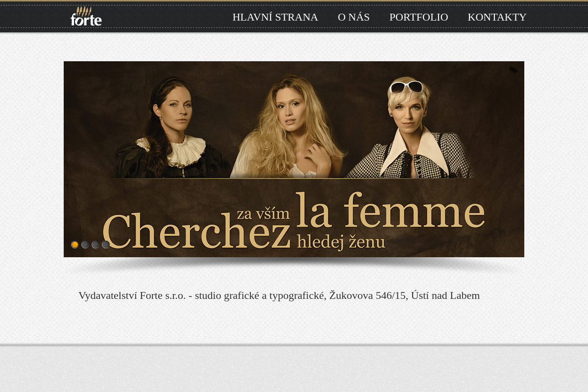Click the dark-haired woman in the banner

click(x=171, y=128)
